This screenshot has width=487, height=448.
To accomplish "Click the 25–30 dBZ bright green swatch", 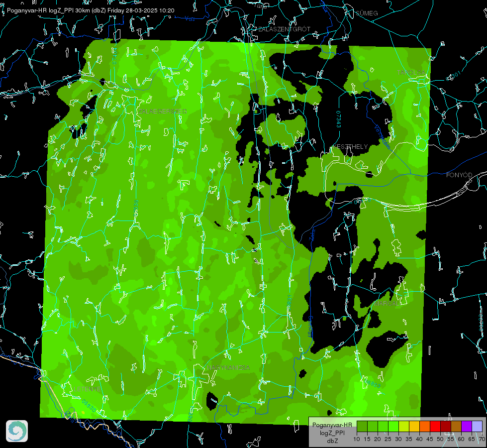I will click(x=393, y=426).
